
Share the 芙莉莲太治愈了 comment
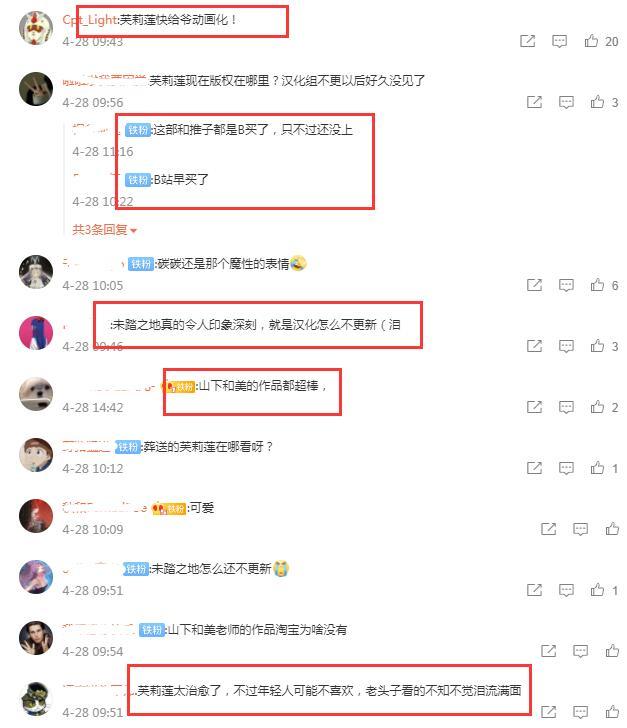point(549,712)
